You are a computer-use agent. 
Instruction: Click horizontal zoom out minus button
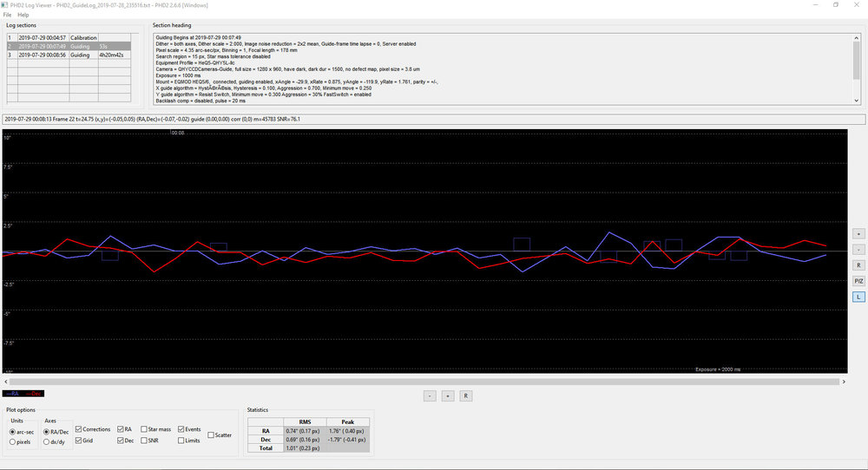tap(431, 396)
